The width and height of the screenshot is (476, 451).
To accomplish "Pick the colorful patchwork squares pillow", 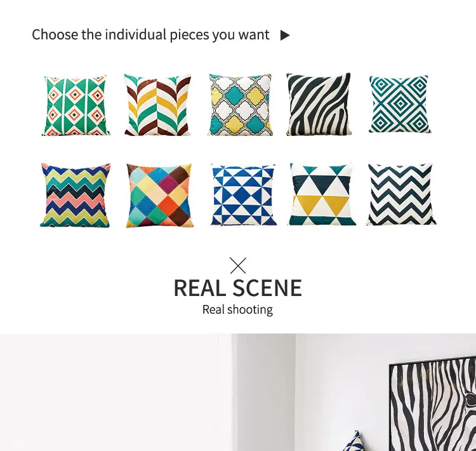I will [159, 196].
